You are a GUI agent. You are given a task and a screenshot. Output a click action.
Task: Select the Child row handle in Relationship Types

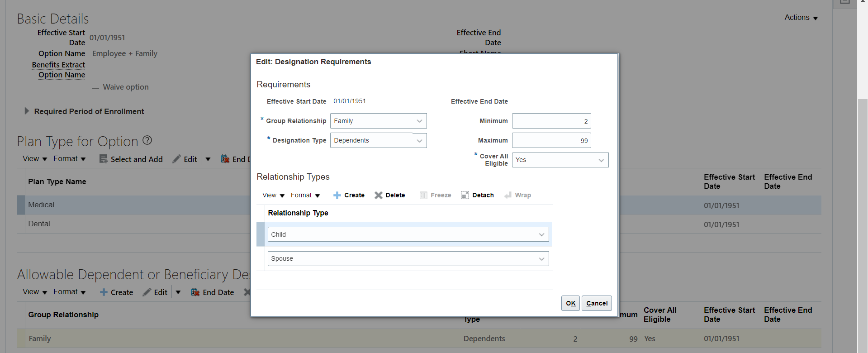261,234
